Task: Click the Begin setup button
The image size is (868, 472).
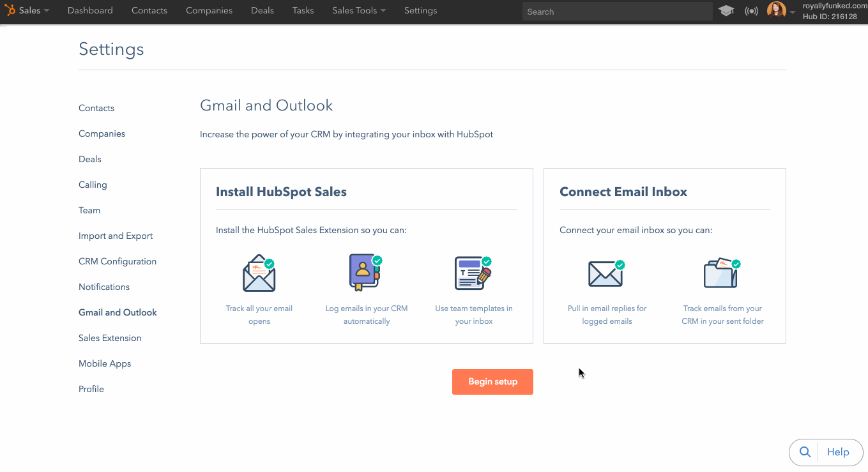Action: (492, 382)
